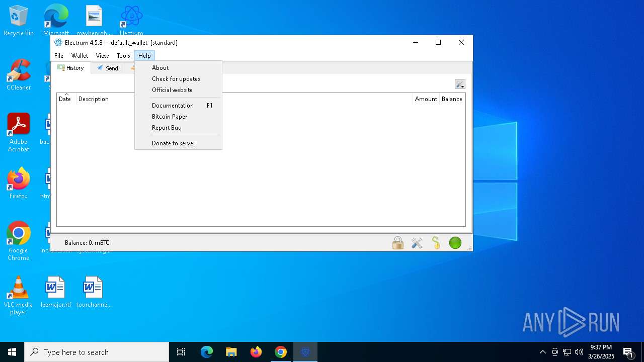The image size is (644, 362).
Task: Sort history by Date column
Action: tap(66, 99)
